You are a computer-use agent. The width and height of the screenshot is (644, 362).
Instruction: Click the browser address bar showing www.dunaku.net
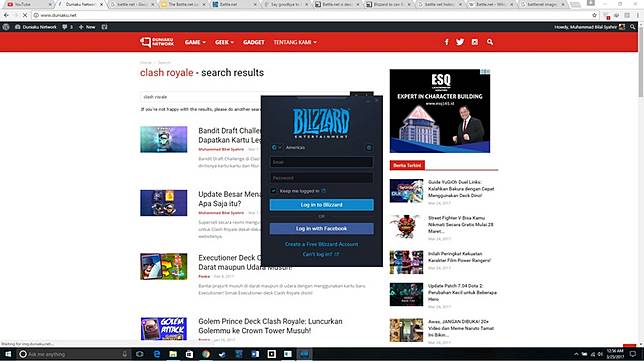(x=312, y=15)
